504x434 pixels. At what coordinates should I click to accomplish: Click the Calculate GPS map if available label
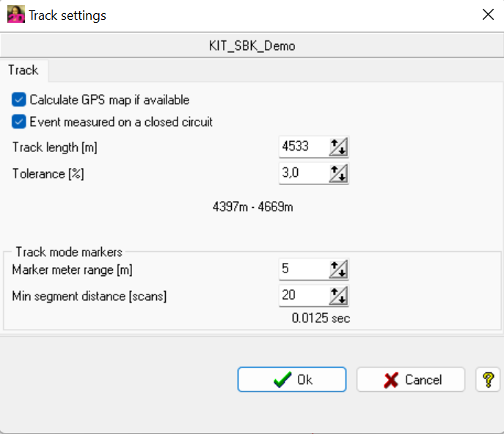tap(109, 99)
